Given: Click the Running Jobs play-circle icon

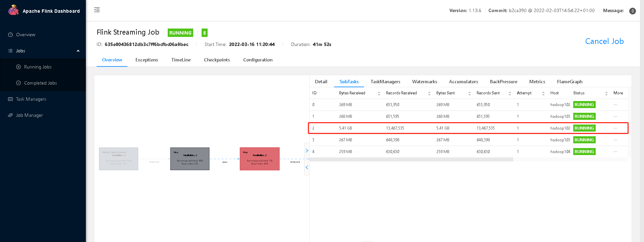Looking at the screenshot, I should coord(18,67).
